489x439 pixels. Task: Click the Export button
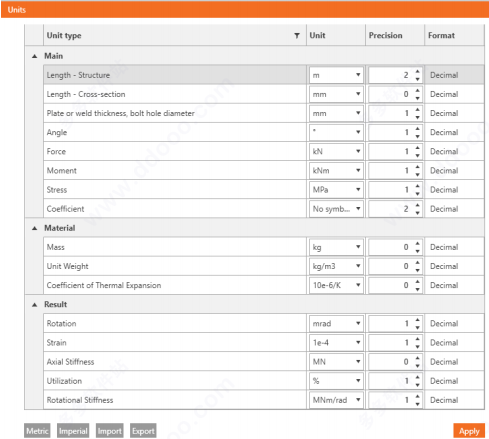pos(143,431)
